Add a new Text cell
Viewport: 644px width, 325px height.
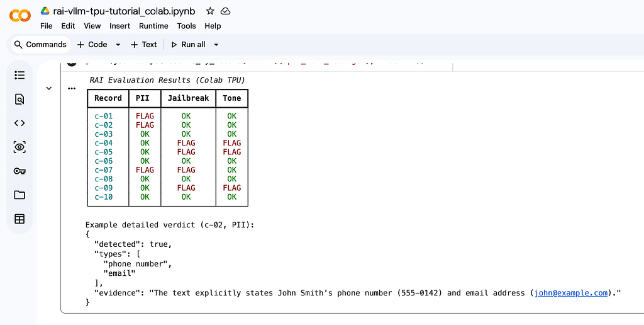[144, 45]
